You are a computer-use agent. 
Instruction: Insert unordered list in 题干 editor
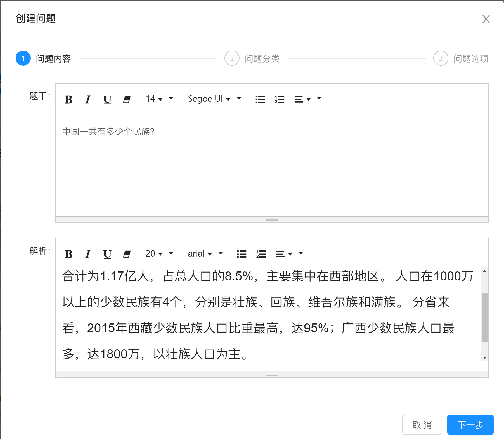pos(260,99)
